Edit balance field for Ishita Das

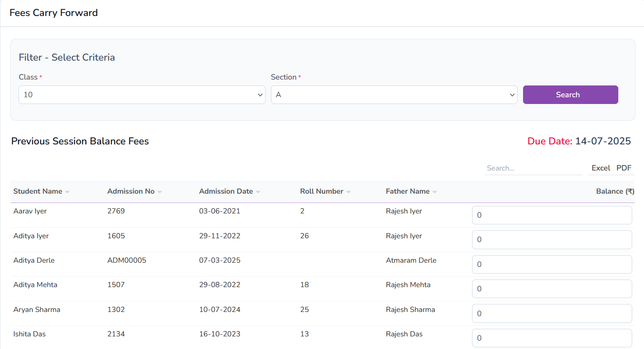552,338
